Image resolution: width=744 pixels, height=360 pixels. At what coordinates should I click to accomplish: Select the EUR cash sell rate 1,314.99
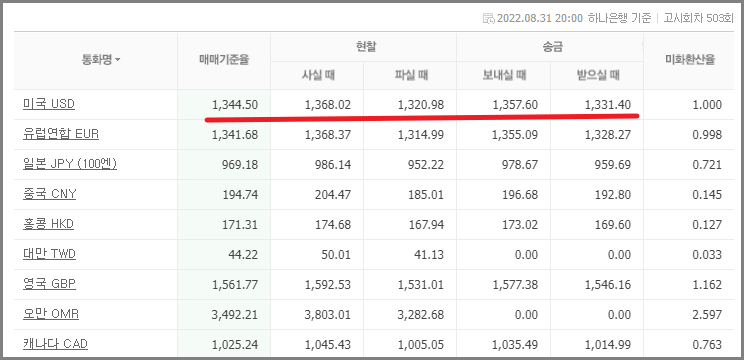(x=421, y=135)
